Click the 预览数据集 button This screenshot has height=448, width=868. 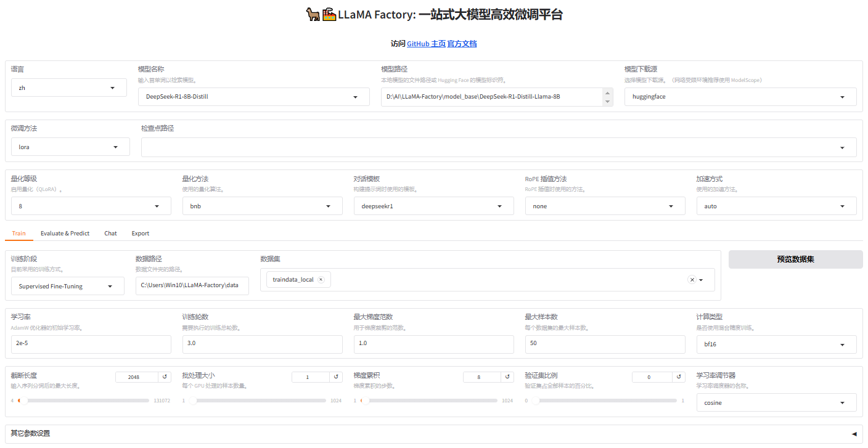(x=795, y=259)
